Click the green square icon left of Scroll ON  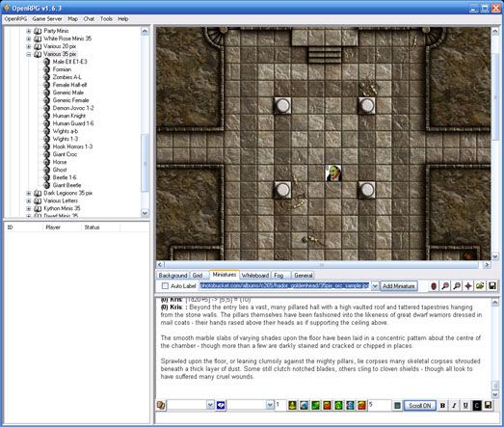397,406
